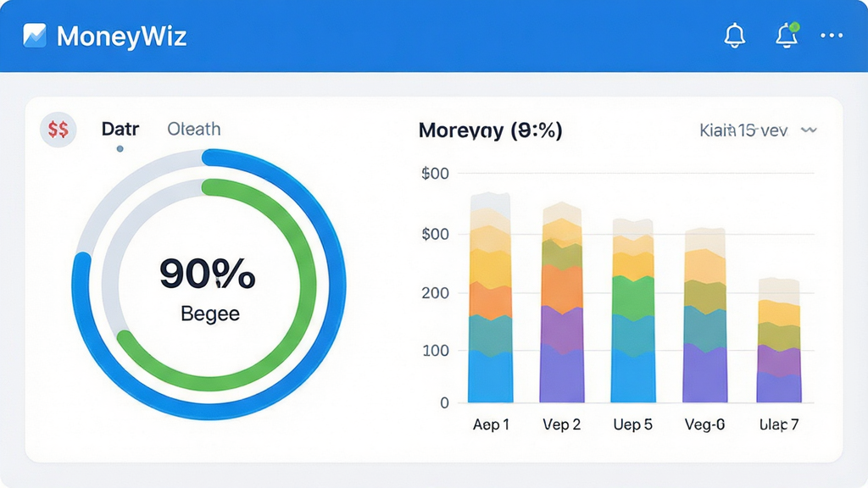Viewport: 868px width, 488px height.
Task: Open notifications with the plain bell icon
Action: tap(735, 36)
